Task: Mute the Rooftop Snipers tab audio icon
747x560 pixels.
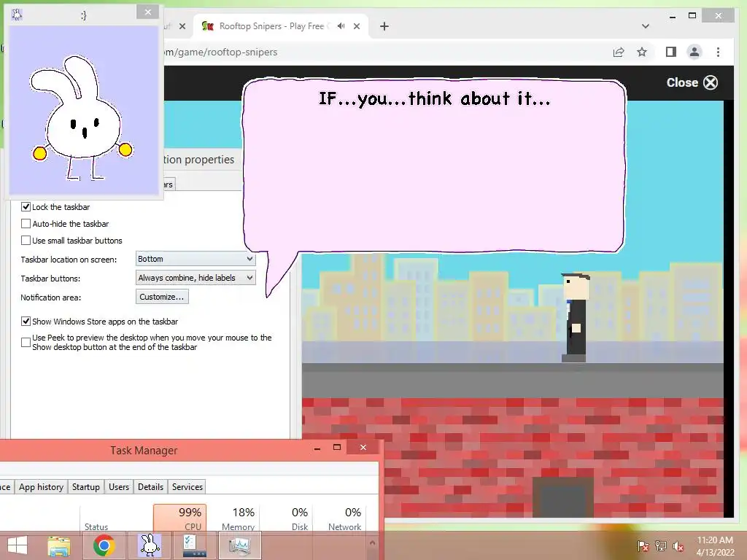Action: [x=341, y=26]
